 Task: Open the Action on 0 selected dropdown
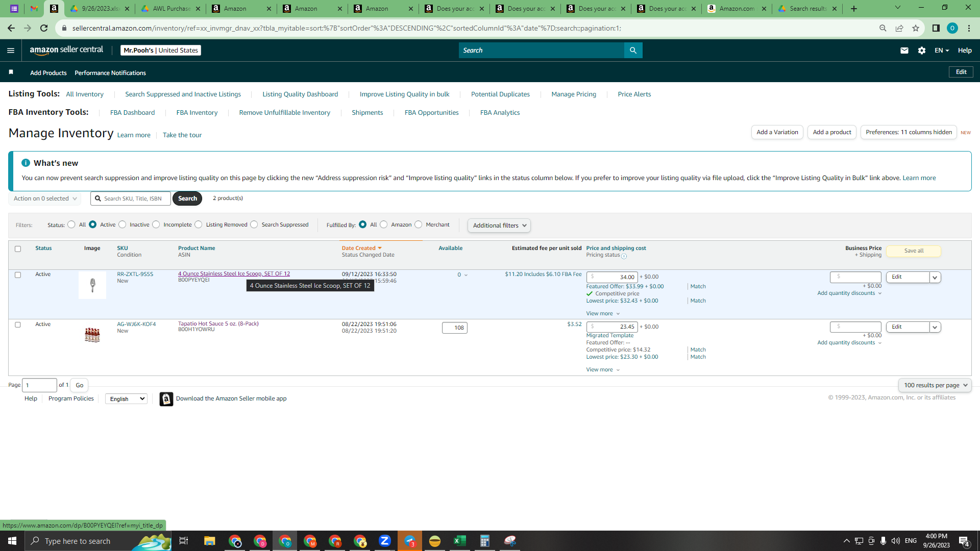pyautogui.click(x=45, y=198)
